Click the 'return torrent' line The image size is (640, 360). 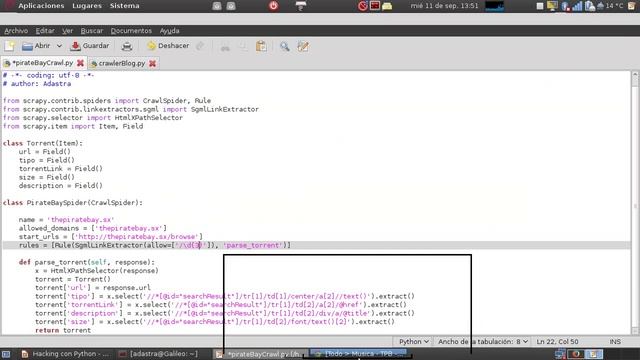[x=63, y=330]
